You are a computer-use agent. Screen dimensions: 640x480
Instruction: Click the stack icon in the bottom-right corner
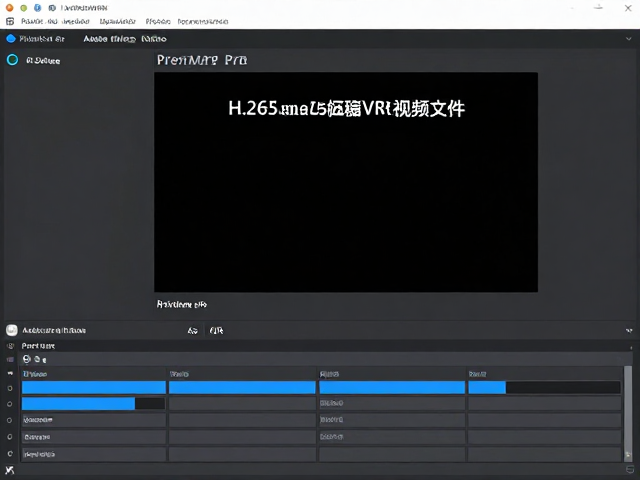pyautogui.click(x=630, y=470)
